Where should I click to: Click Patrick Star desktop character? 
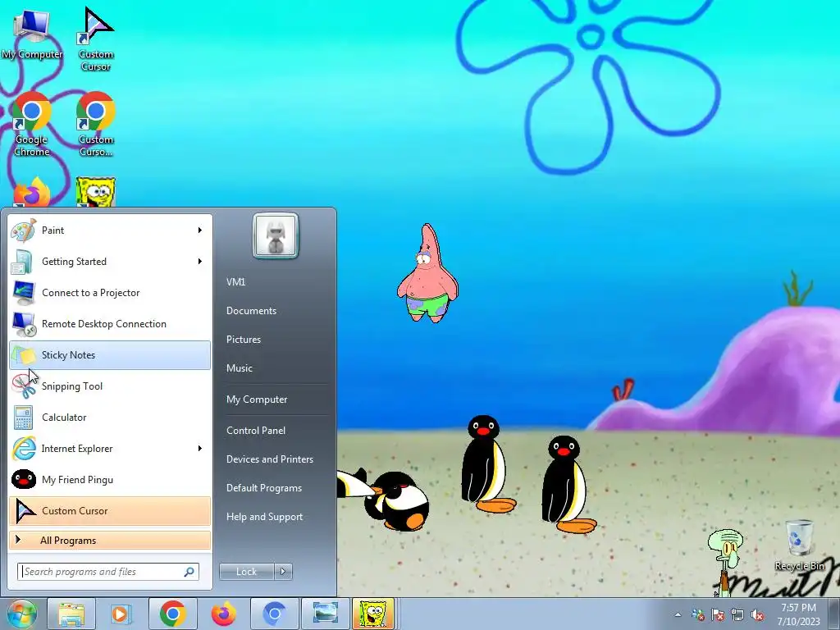coord(427,273)
